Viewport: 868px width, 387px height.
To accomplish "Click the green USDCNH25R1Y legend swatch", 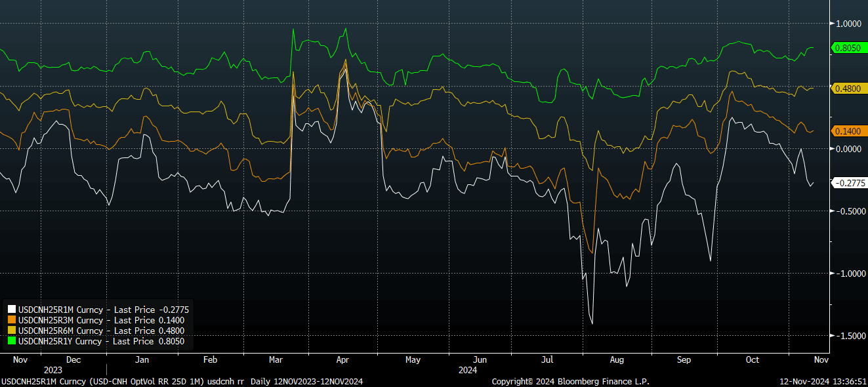I will pyautogui.click(x=11, y=341).
